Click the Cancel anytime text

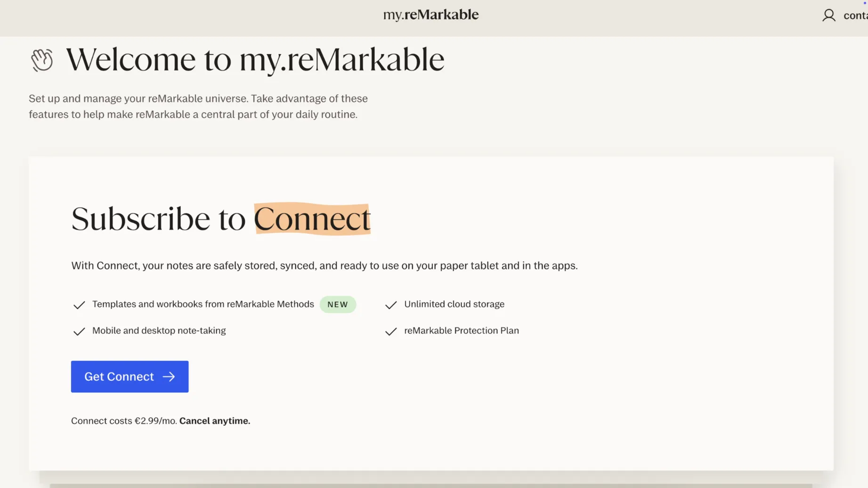pyautogui.click(x=215, y=421)
